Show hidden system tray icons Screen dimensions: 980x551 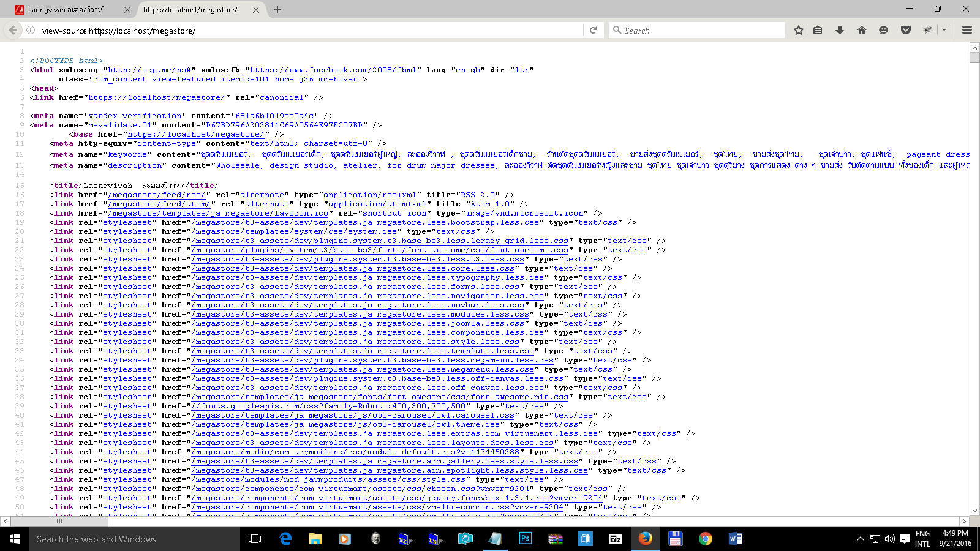pyautogui.click(x=860, y=539)
